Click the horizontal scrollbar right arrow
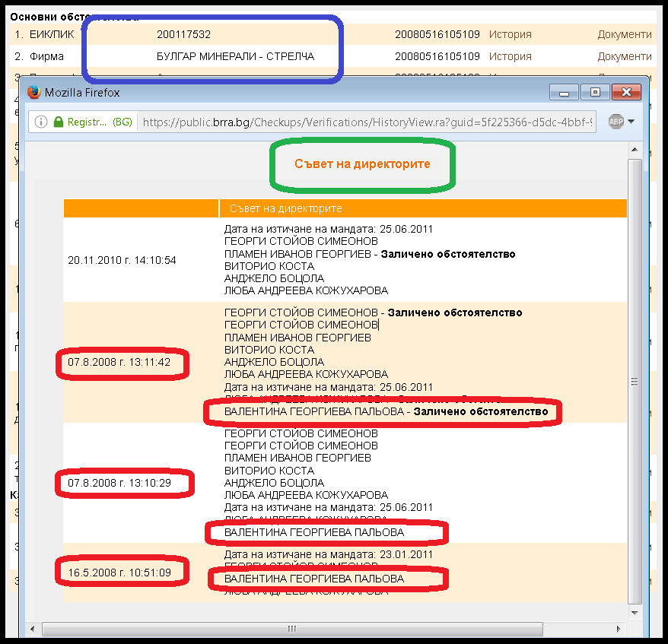668x644 pixels. click(622, 629)
